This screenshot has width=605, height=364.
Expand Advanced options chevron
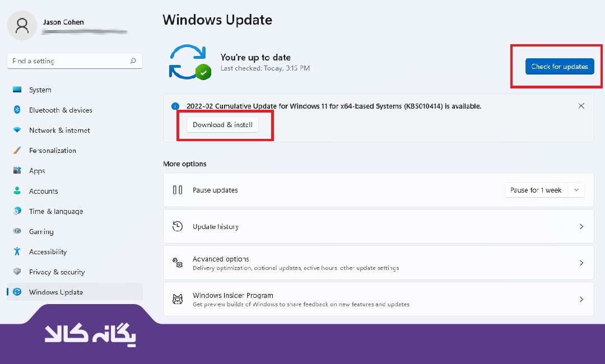pos(581,263)
